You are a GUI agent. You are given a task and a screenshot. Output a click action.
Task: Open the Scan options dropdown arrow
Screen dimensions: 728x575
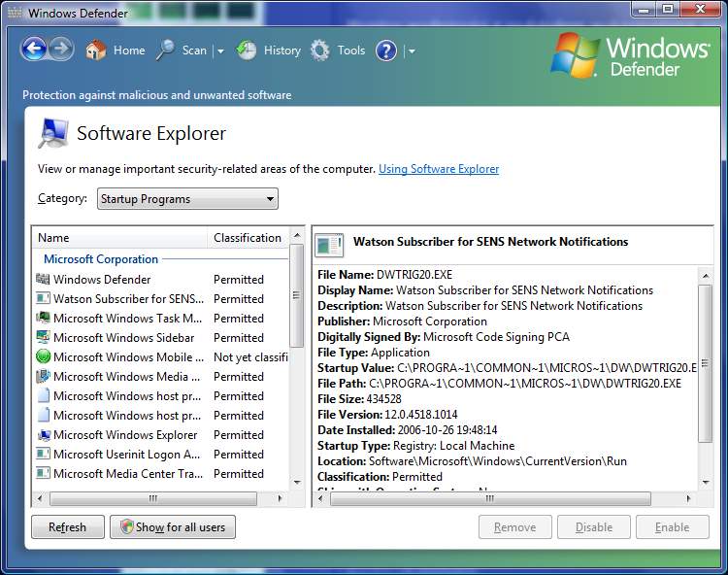click(x=220, y=51)
